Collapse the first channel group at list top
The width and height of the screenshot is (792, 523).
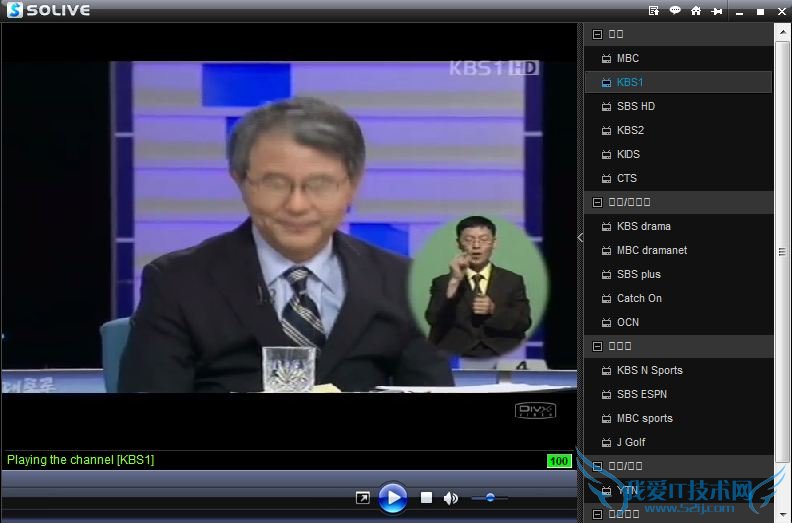point(597,34)
